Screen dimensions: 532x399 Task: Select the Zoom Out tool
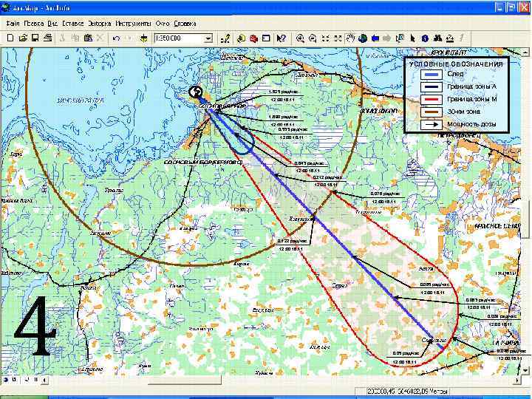tap(313, 38)
